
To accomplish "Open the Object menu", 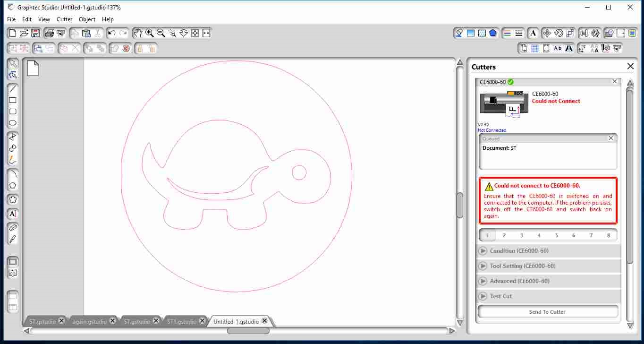I will [87, 19].
